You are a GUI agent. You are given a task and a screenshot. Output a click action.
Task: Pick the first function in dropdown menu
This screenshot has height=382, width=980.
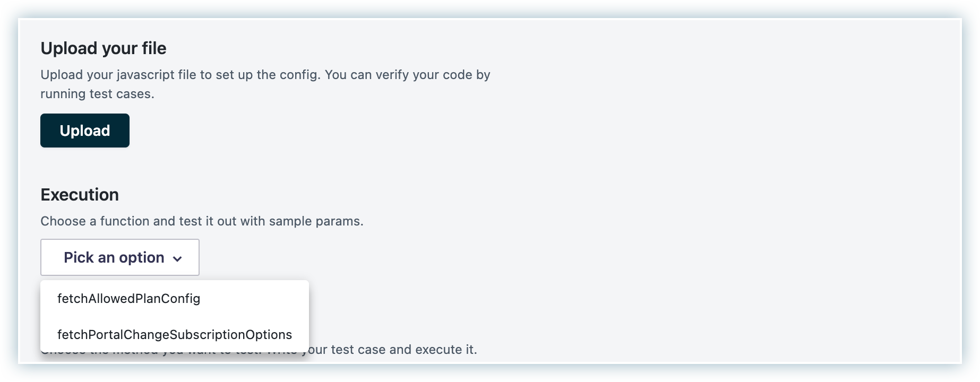128,299
